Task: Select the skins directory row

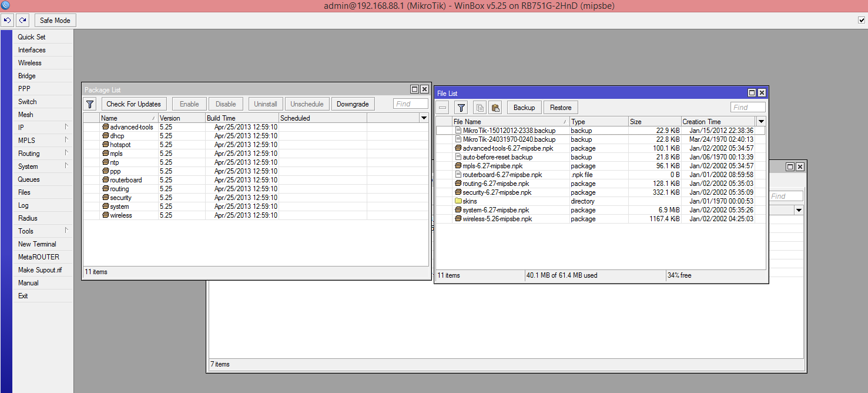Action: (x=601, y=201)
